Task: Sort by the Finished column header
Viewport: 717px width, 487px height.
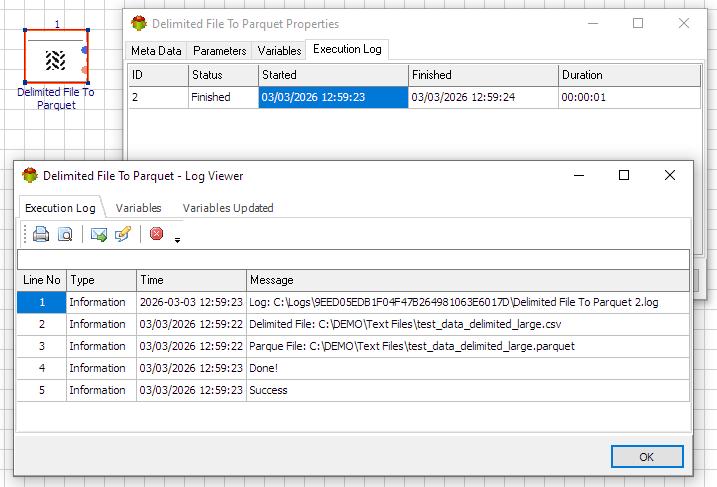Action: 483,75
